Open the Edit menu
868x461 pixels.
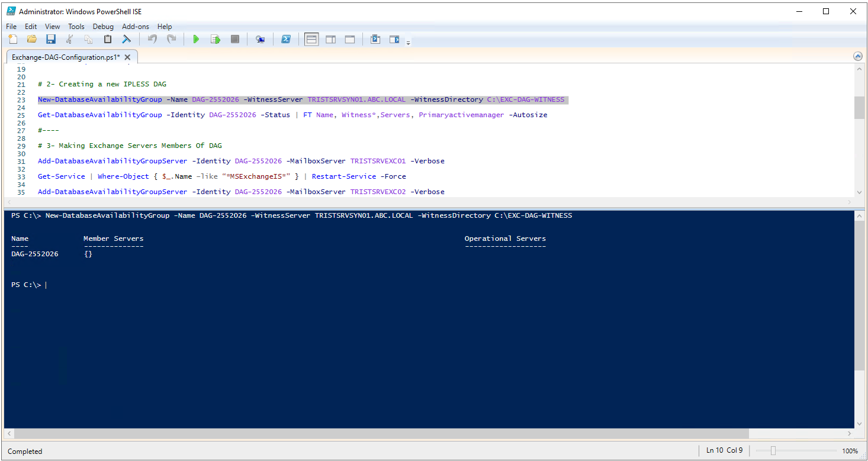pos(31,27)
